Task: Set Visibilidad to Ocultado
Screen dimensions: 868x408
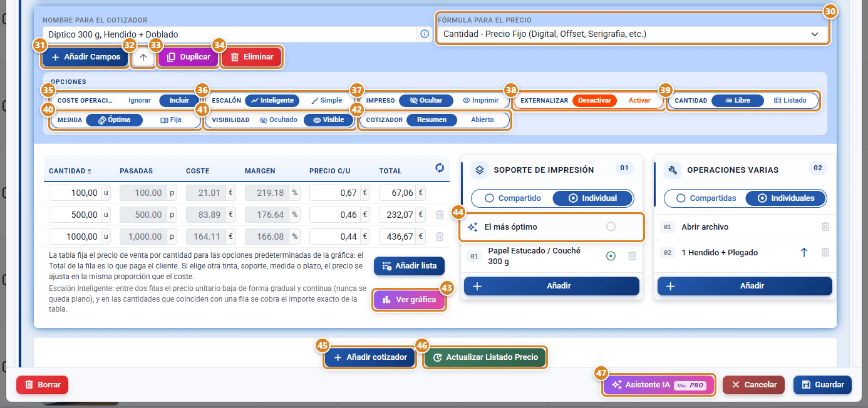Action: tap(278, 120)
